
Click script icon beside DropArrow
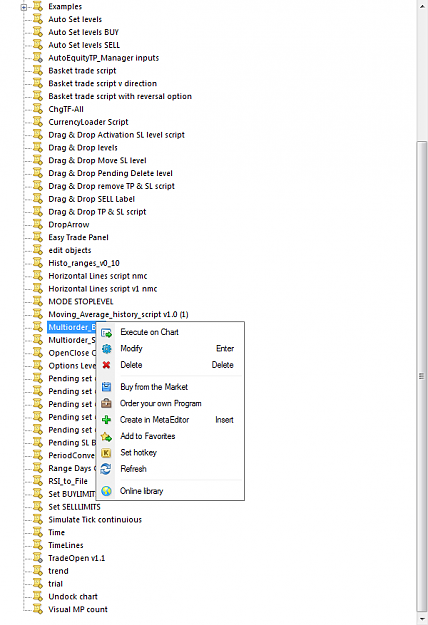pos(38,224)
